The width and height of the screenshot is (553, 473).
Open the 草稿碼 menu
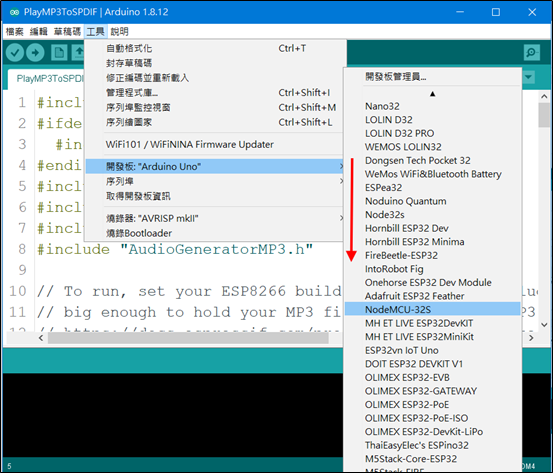coord(67,32)
